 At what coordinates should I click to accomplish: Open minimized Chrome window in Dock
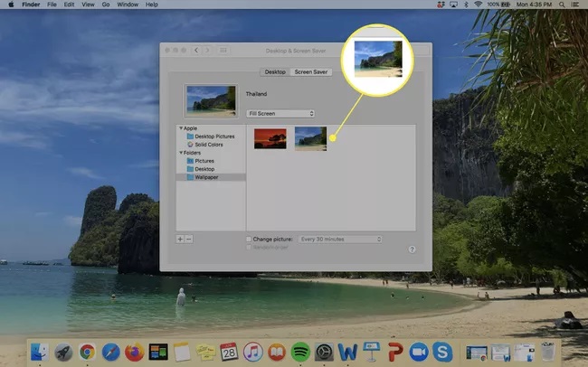[x=477, y=353]
